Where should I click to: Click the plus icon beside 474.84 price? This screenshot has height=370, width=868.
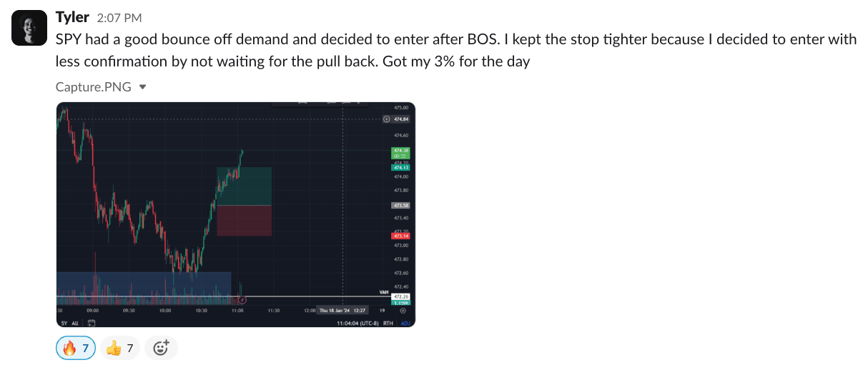(x=387, y=119)
